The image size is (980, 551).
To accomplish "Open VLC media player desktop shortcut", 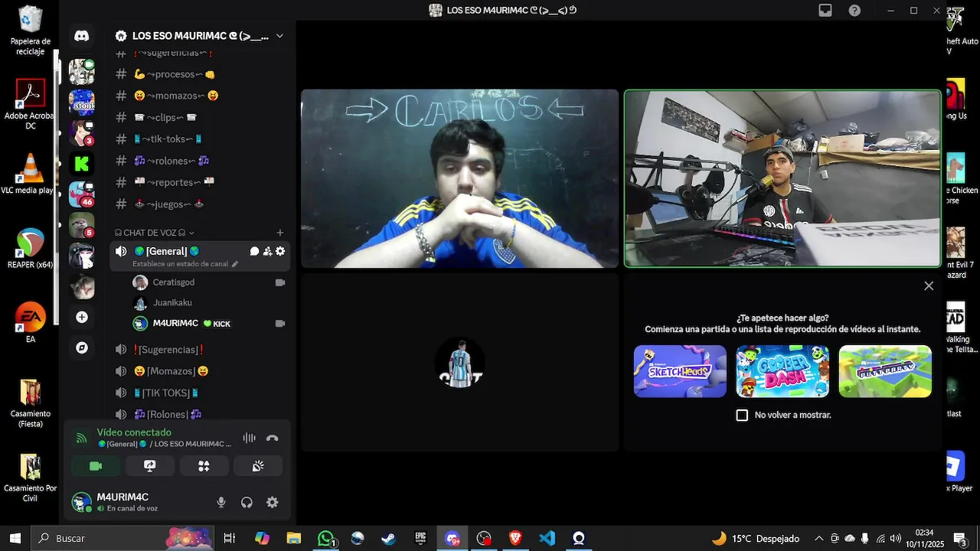I will [x=29, y=174].
